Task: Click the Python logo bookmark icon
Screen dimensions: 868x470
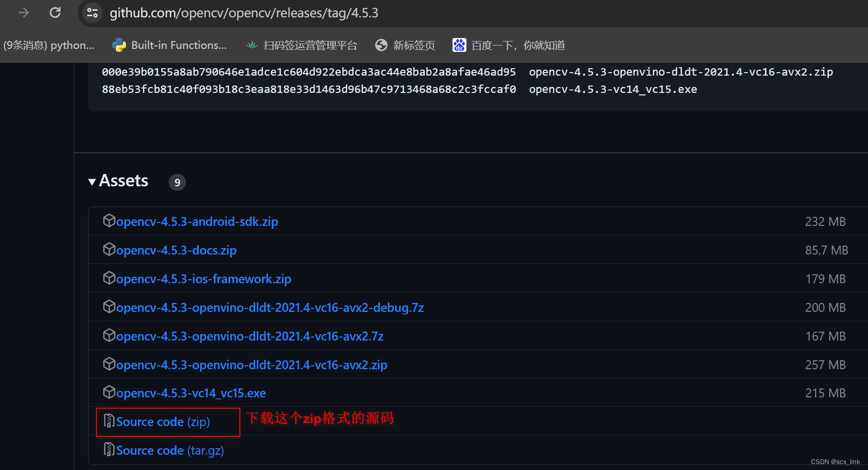Action: [119, 45]
